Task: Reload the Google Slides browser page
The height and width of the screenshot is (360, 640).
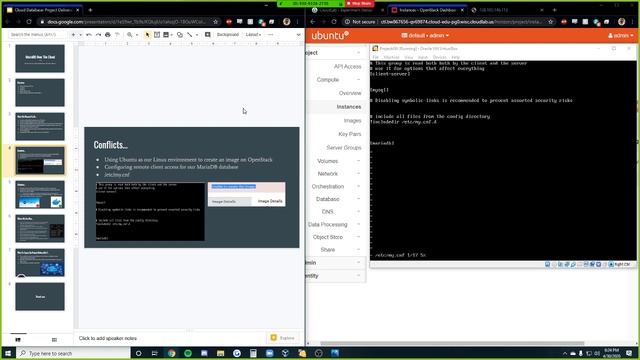Action: [29, 22]
